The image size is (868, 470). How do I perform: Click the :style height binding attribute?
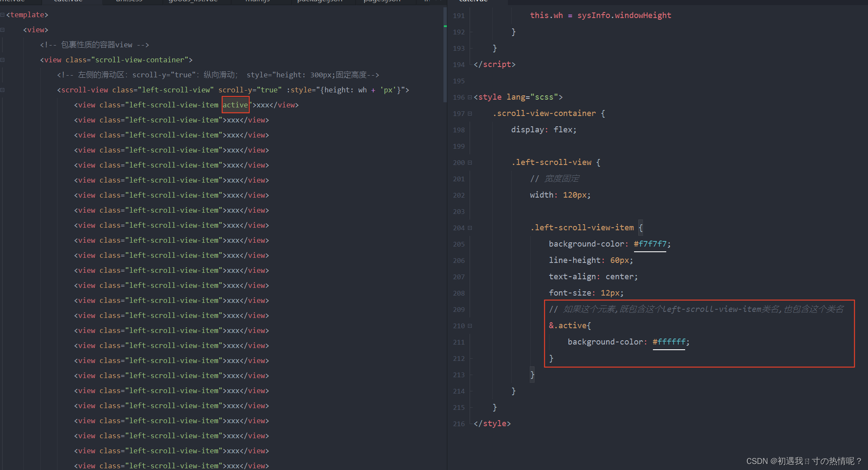345,90
